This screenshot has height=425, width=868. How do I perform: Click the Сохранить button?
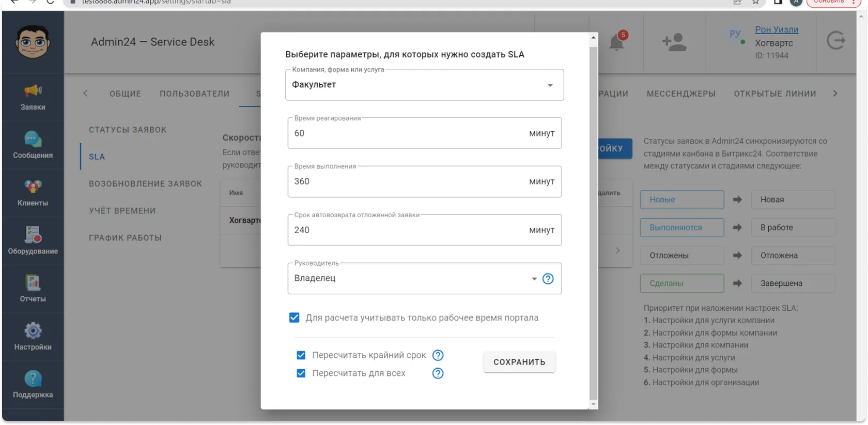pos(519,362)
